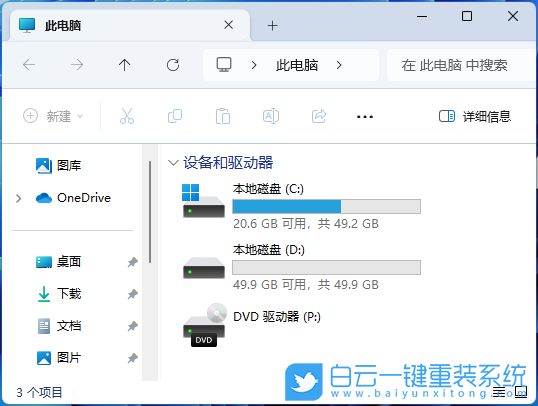
Task: Open 桌面 quick access folder
Action: (58, 262)
